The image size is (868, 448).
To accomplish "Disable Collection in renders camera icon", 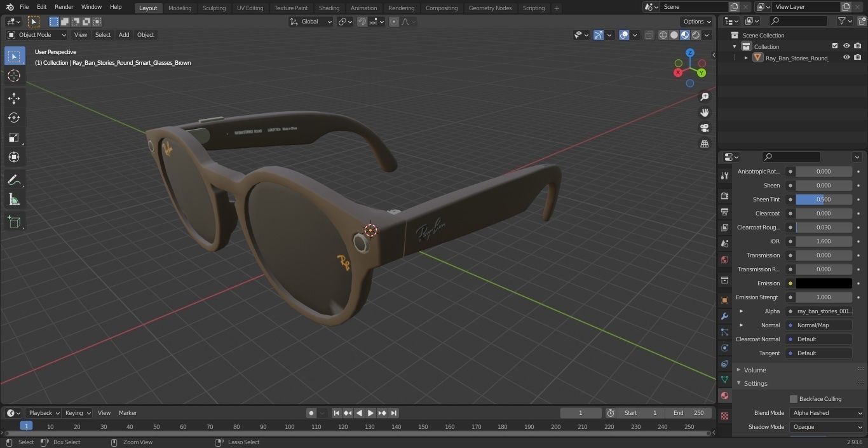I will click(x=857, y=46).
